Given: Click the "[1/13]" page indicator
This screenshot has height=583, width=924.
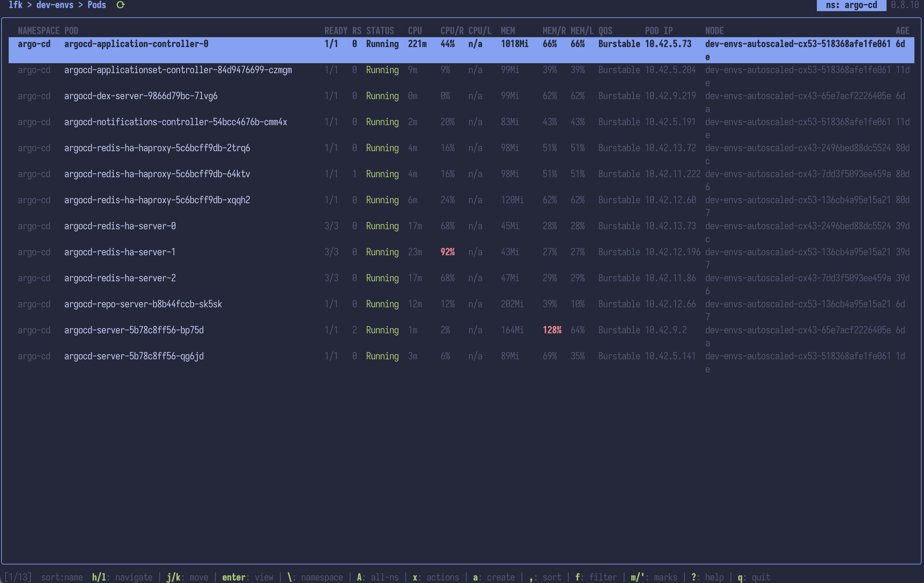Looking at the screenshot, I should [x=18, y=577].
